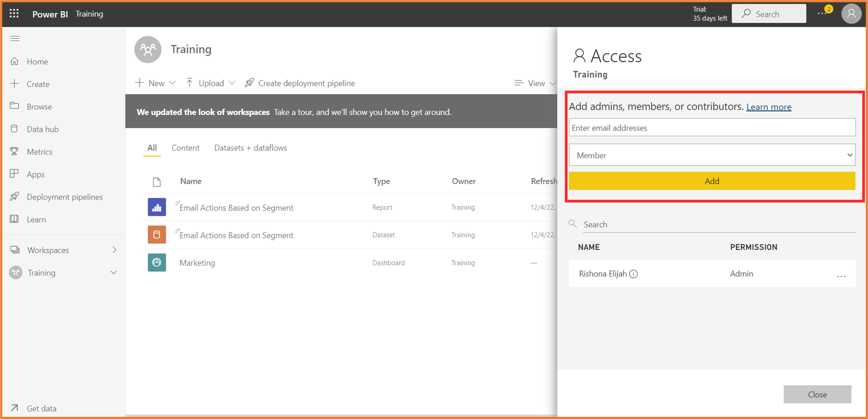Switch to the Content tab
This screenshot has height=419, width=868.
point(185,148)
